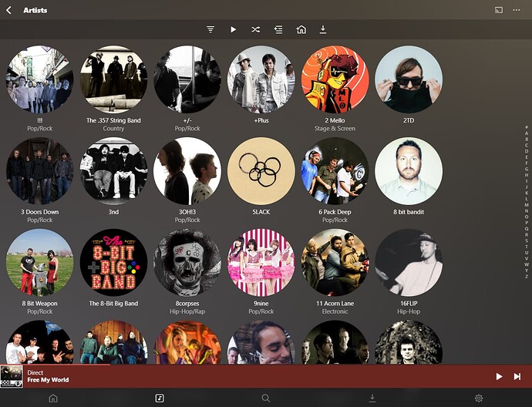Open the 5LACK artist artwork
This screenshot has height=407, width=532.
pyautogui.click(x=261, y=171)
